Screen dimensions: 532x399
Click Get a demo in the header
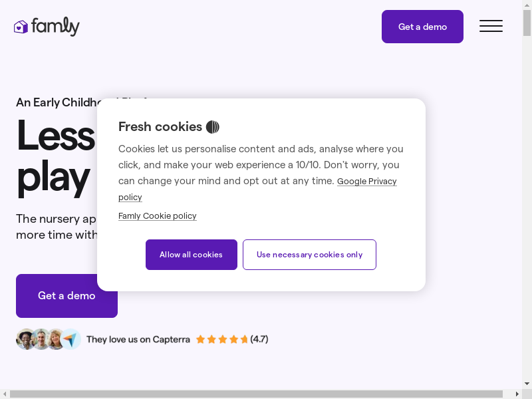tap(422, 27)
